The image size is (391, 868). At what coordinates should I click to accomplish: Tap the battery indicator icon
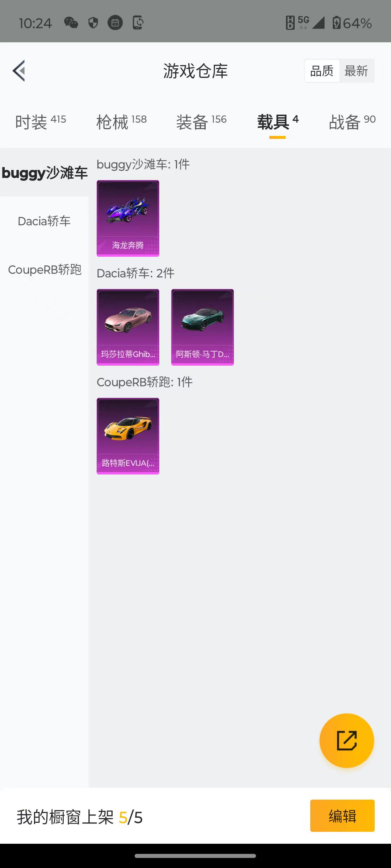coord(336,23)
